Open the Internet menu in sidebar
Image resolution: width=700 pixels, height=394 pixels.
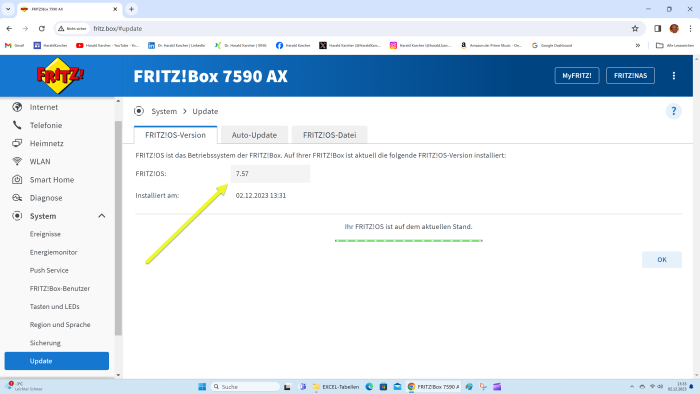tap(43, 107)
